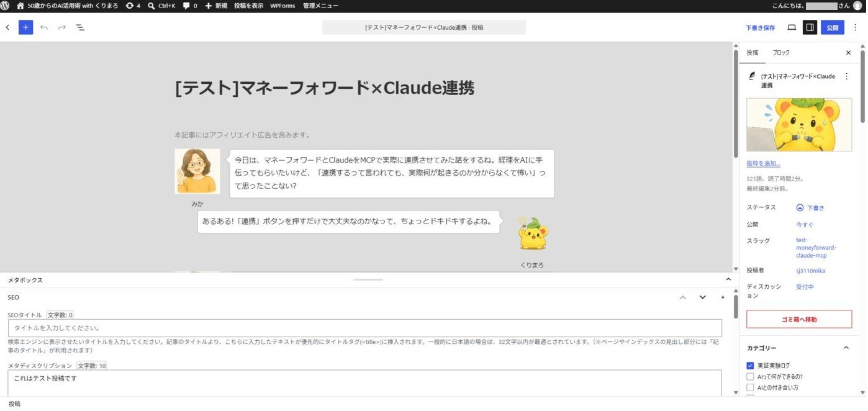This screenshot has width=868, height=411.
Task: Move the SEO meta box down
Action: tap(703, 297)
